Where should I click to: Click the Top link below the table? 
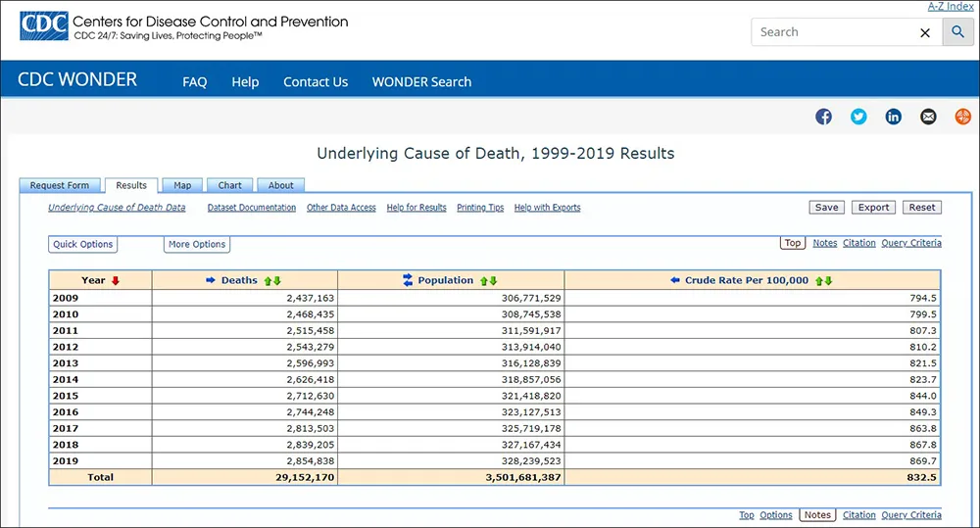pos(746,515)
